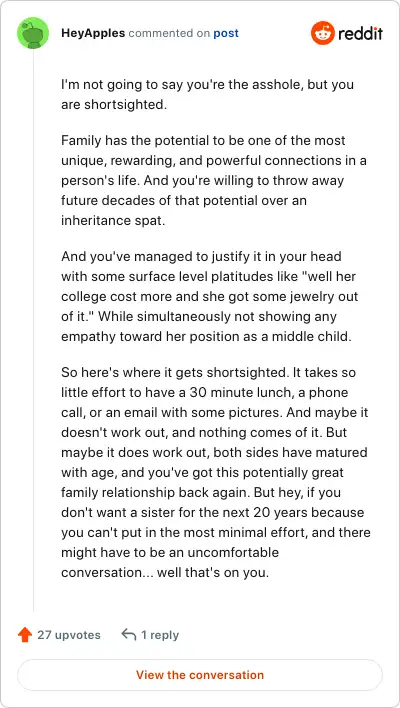
Task: Click the orange Reddit Snoo logo
Action: 322,33
